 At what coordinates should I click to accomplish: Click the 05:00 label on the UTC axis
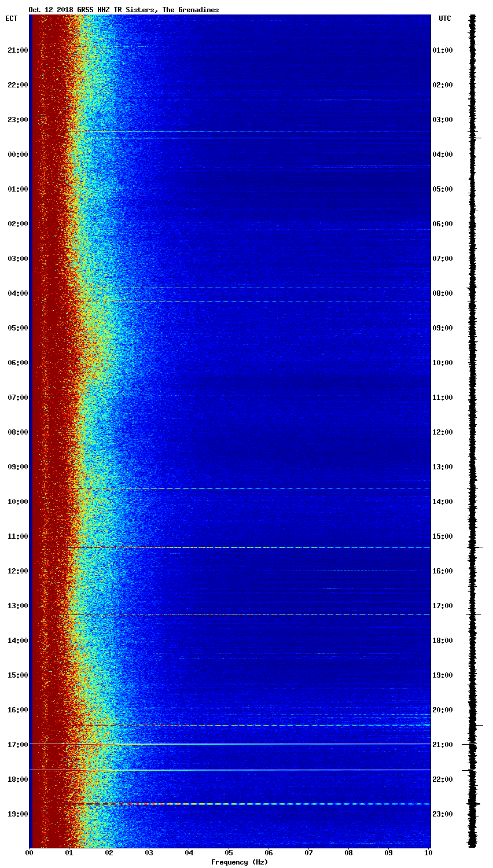point(443,189)
